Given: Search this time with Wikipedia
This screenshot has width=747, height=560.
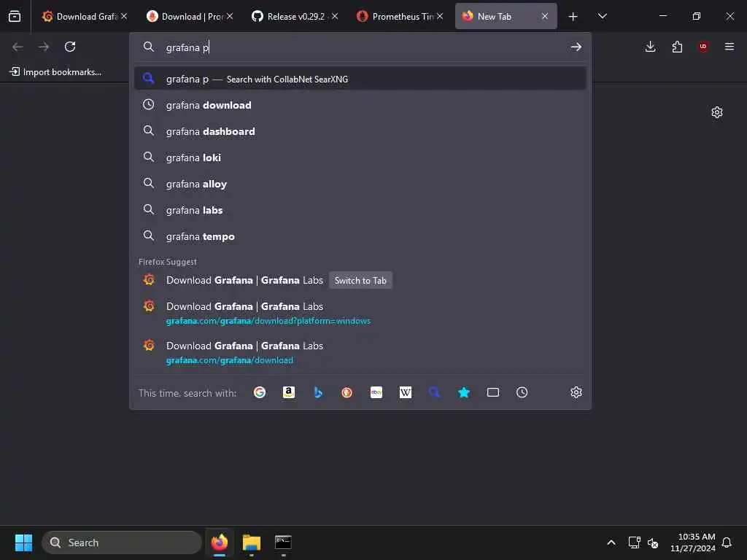Looking at the screenshot, I should pyautogui.click(x=406, y=392).
